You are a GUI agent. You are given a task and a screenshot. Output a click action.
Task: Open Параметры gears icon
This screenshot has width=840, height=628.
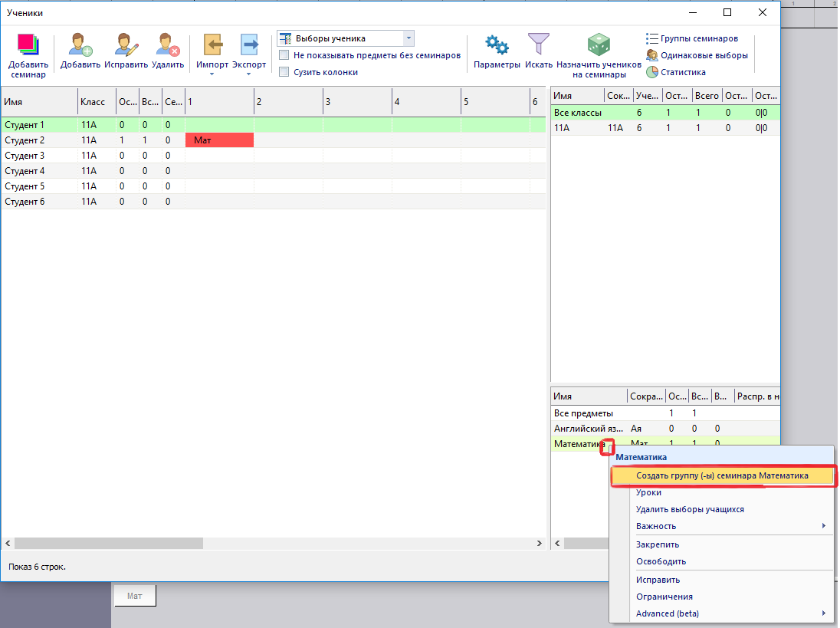click(497, 46)
